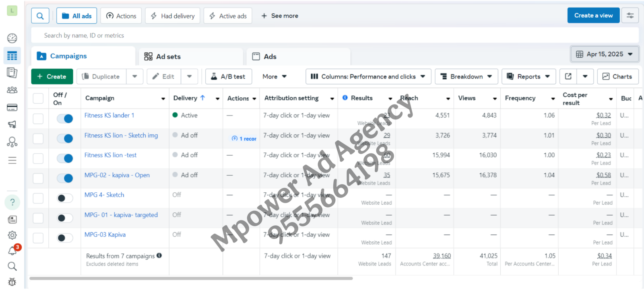This screenshot has height=290, width=644.
Task: Toggle off Fitness KS lander 1 campaign
Action: click(65, 119)
